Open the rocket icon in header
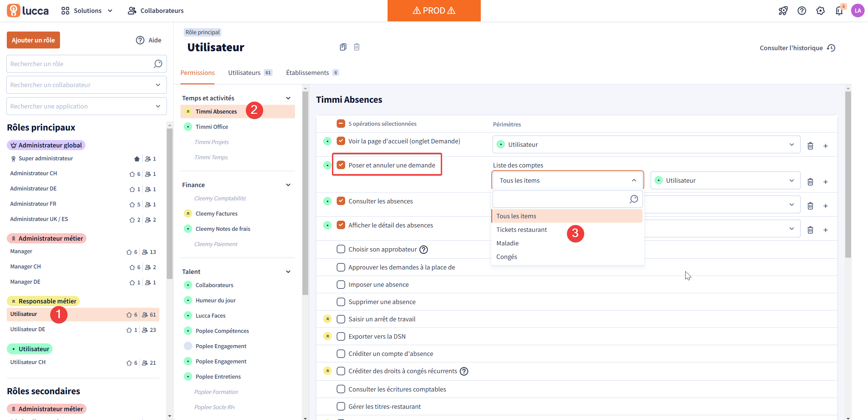Screen dimensions: 868x420 783,11
